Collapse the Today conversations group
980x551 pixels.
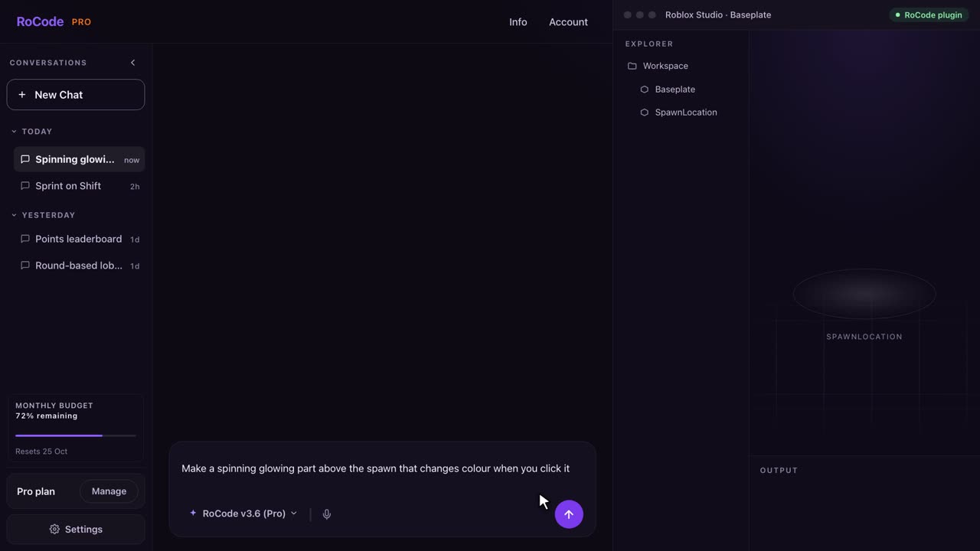pos(14,132)
